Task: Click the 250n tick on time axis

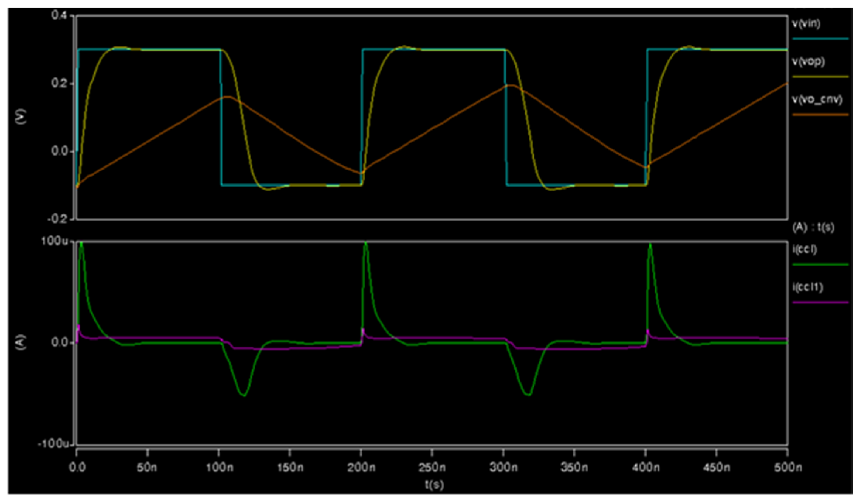Action: [432, 468]
